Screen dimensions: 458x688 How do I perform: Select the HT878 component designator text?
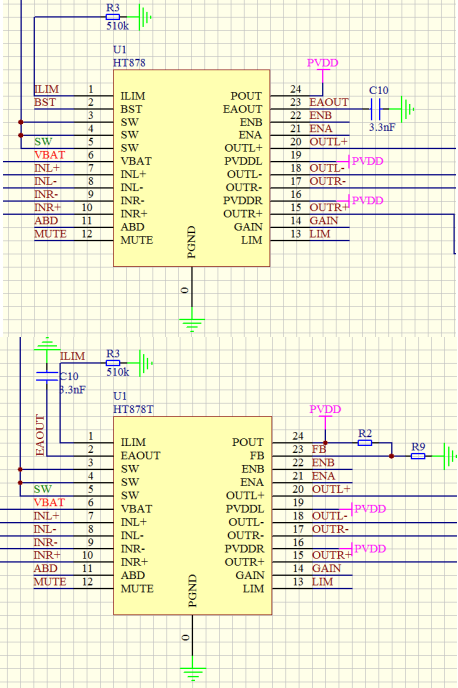(x=129, y=63)
